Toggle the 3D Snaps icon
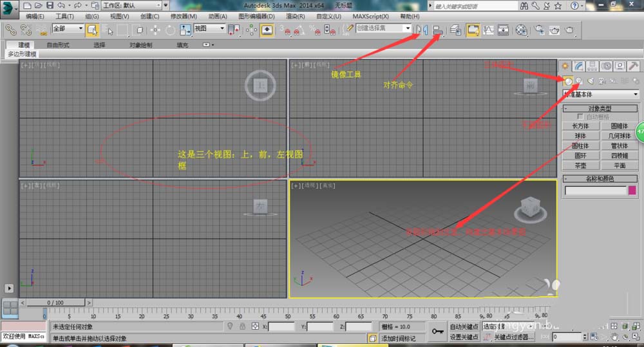Screen dimensions: 644x347 click(285, 30)
